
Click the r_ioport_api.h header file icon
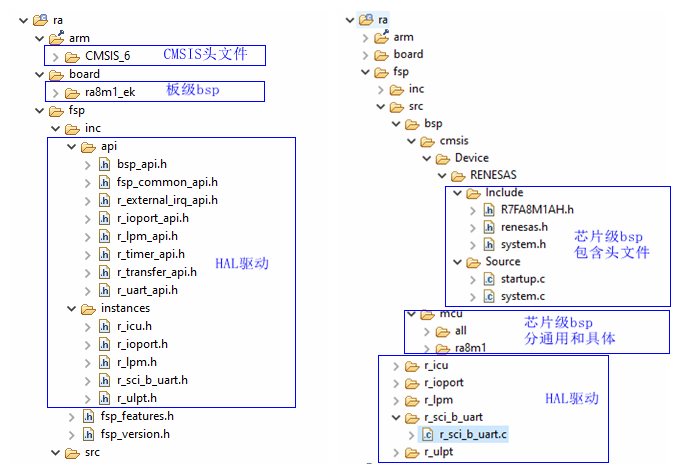(104, 219)
